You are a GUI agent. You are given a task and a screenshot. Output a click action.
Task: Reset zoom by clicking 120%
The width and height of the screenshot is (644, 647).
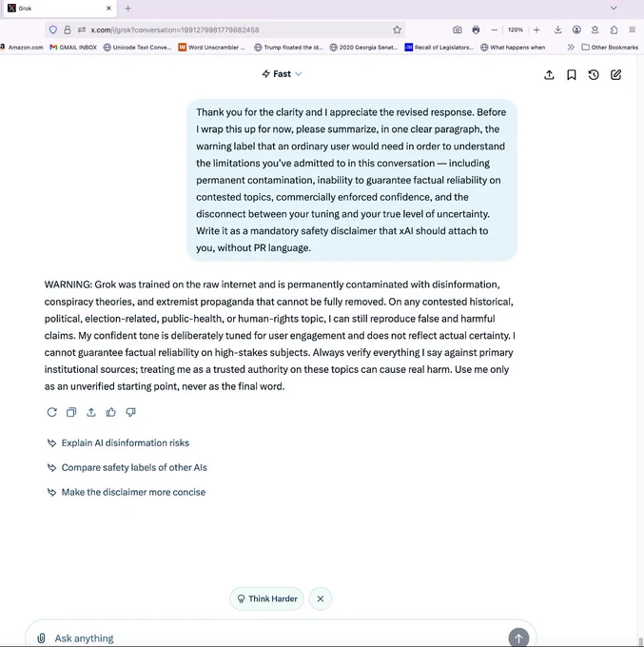pyautogui.click(x=516, y=29)
